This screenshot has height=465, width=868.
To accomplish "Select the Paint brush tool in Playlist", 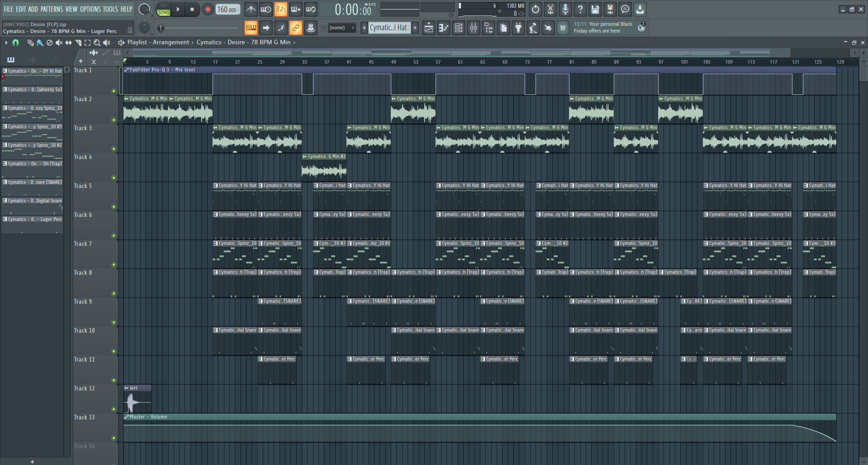I will click(x=40, y=42).
